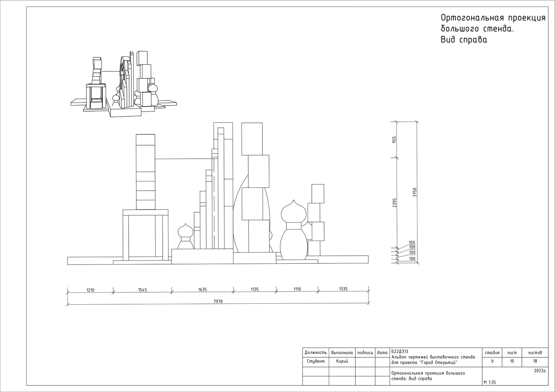
Task: Click the dimension label 1335
Action: 343,289
